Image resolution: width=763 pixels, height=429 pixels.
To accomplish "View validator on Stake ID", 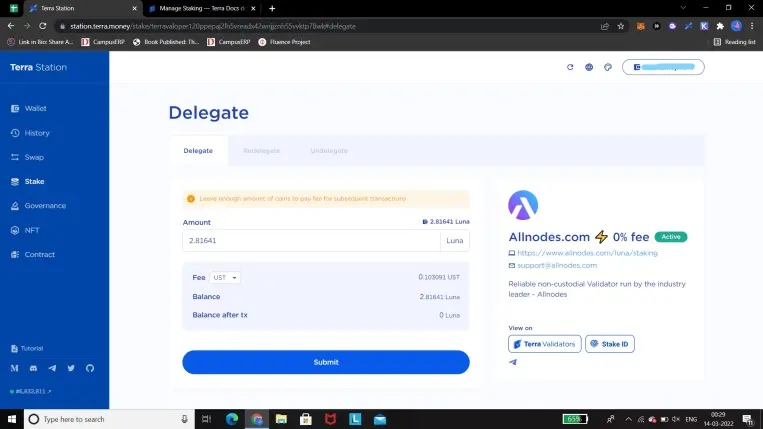I will 610,344.
